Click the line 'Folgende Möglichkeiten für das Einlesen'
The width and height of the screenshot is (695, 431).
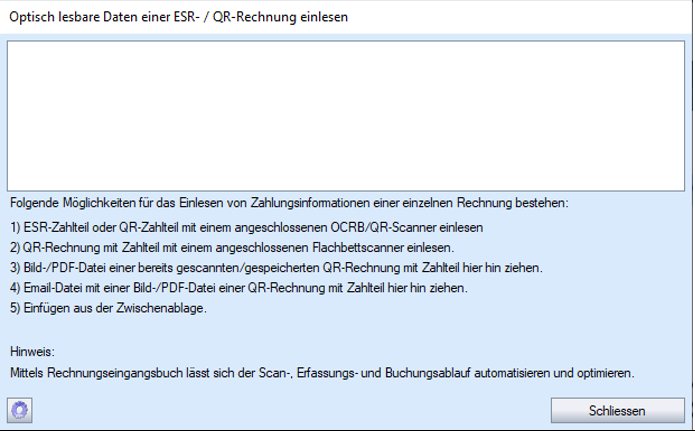(x=289, y=203)
